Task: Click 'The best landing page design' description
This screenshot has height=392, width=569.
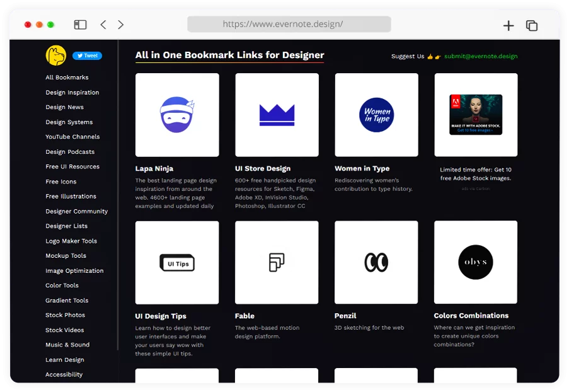Action: tap(176, 193)
